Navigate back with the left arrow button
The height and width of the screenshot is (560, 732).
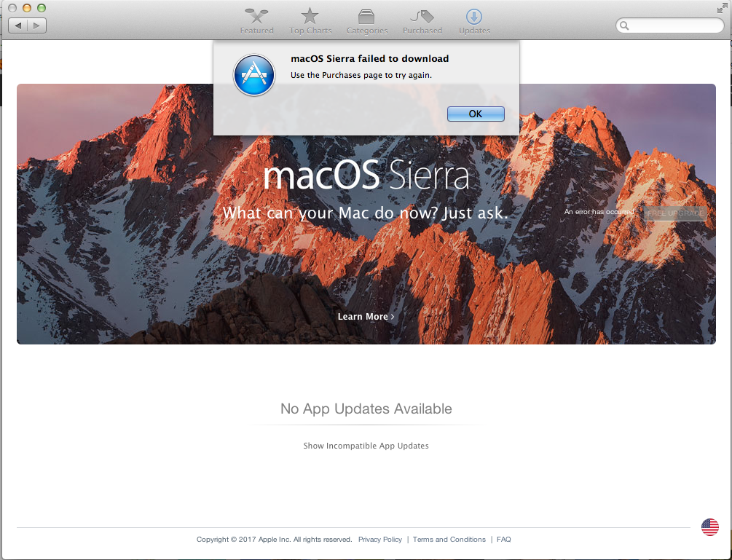coord(18,25)
